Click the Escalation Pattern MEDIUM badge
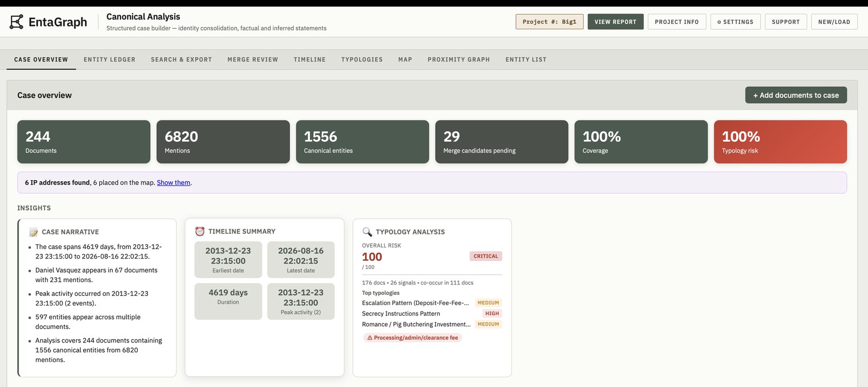Viewport: 868px width, 387px height. [x=488, y=303]
